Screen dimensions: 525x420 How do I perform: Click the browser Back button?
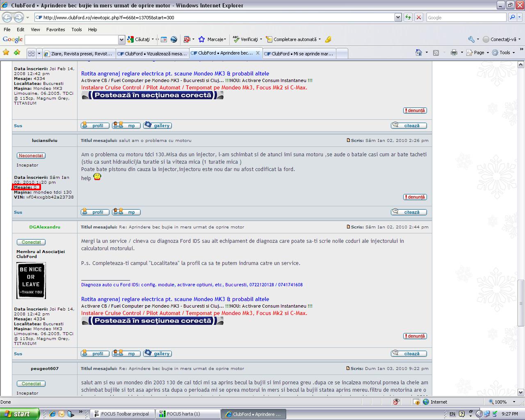7,17
